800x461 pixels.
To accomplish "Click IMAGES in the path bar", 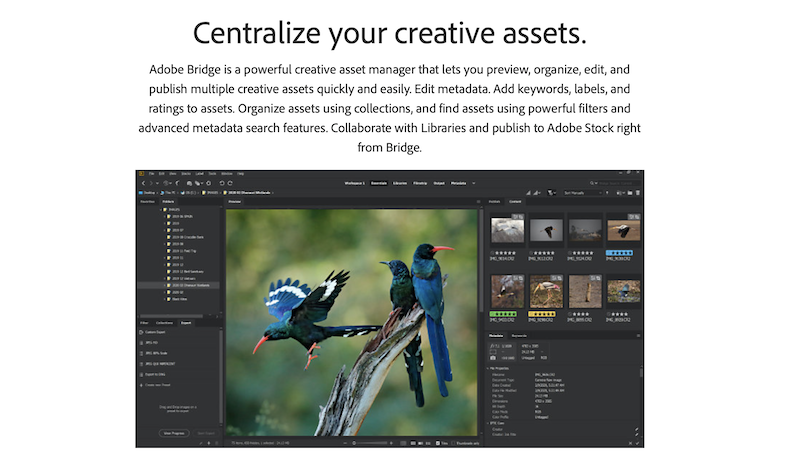I will 213,193.
